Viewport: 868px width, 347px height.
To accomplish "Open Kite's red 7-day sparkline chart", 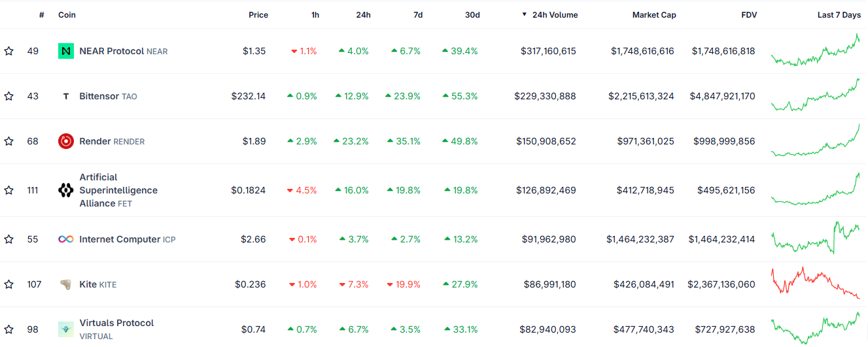I will pos(816,283).
